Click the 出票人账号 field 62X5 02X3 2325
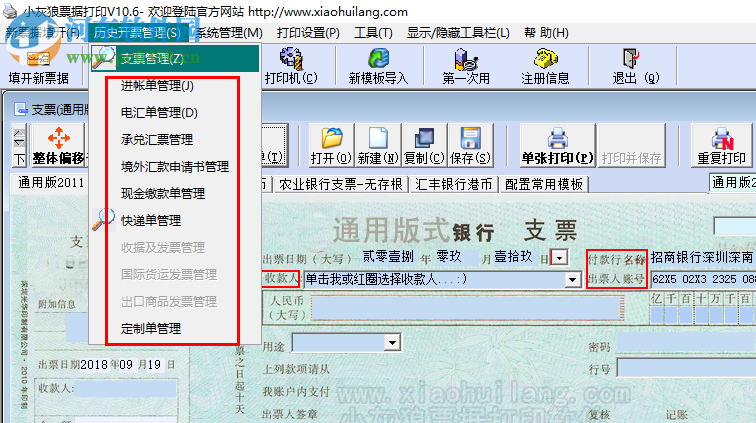The image size is (756, 423). (703, 279)
